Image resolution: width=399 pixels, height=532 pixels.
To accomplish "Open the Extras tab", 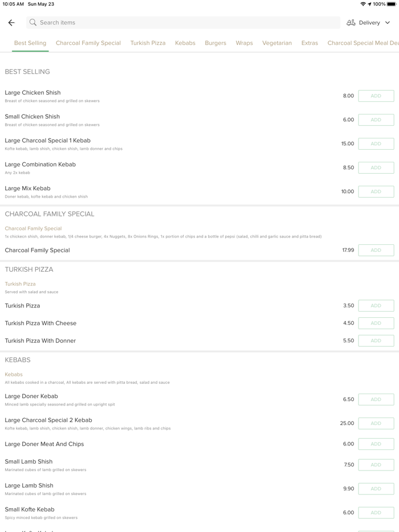I will [x=310, y=43].
